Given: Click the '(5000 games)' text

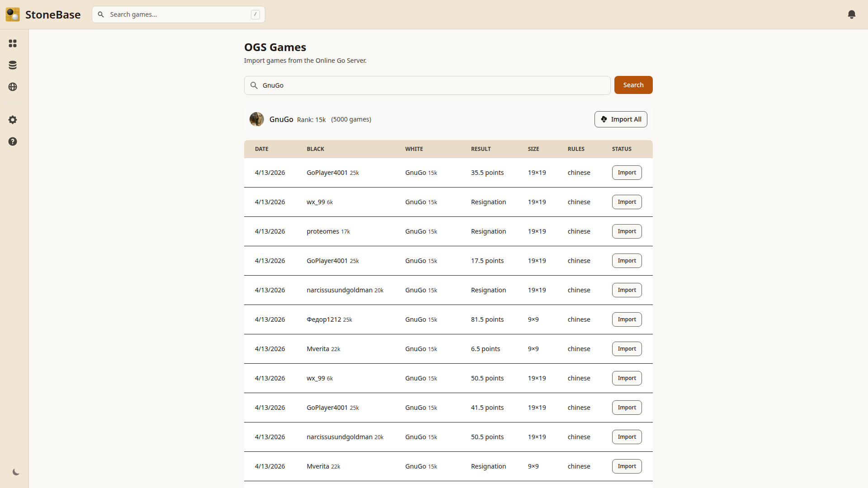Looking at the screenshot, I should (351, 119).
